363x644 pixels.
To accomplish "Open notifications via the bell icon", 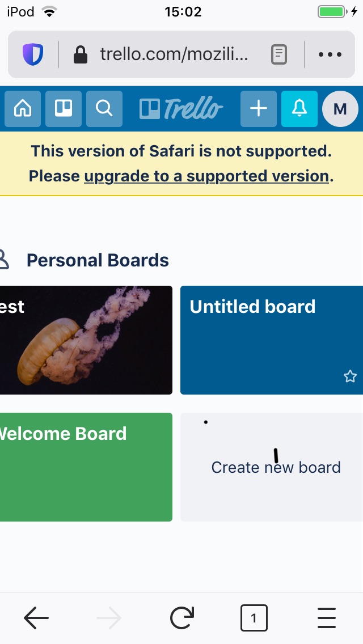I will coord(299,108).
